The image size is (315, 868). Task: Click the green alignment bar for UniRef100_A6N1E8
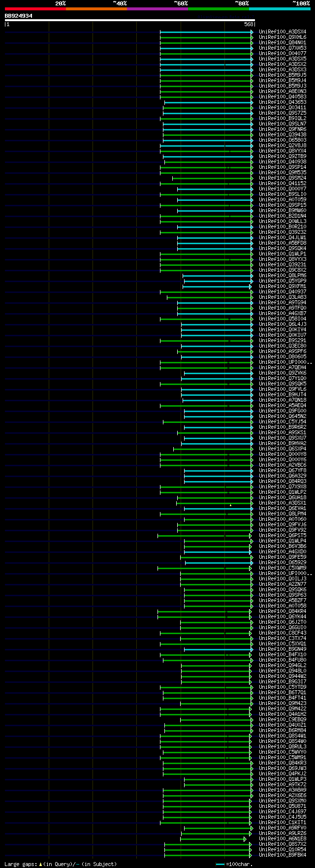(x=213, y=839)
